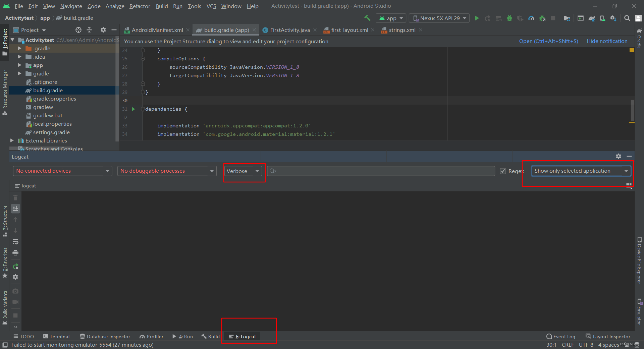Open the Event Log tool window

tap(561, 337)
